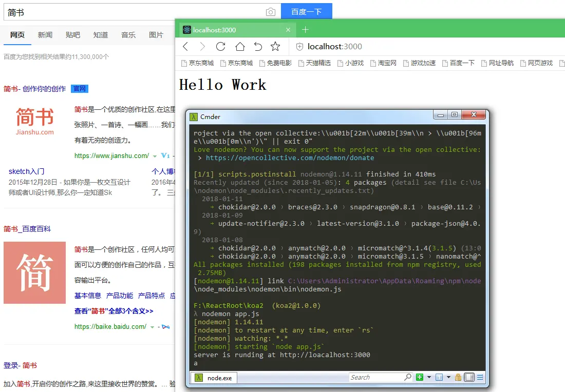This screenshot has width=565, height=392.
Task: Click the undo/restore arrow icon in browser toolbar
Action: 258,47
